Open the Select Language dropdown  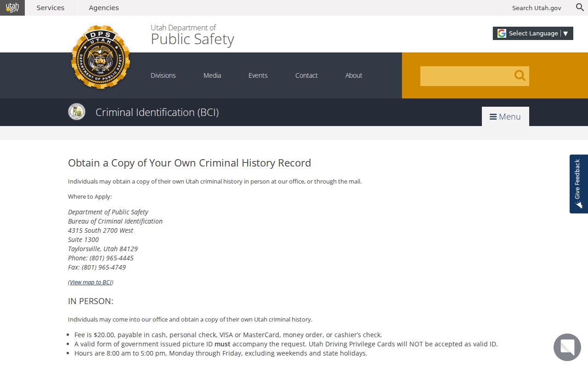[533, 33]
